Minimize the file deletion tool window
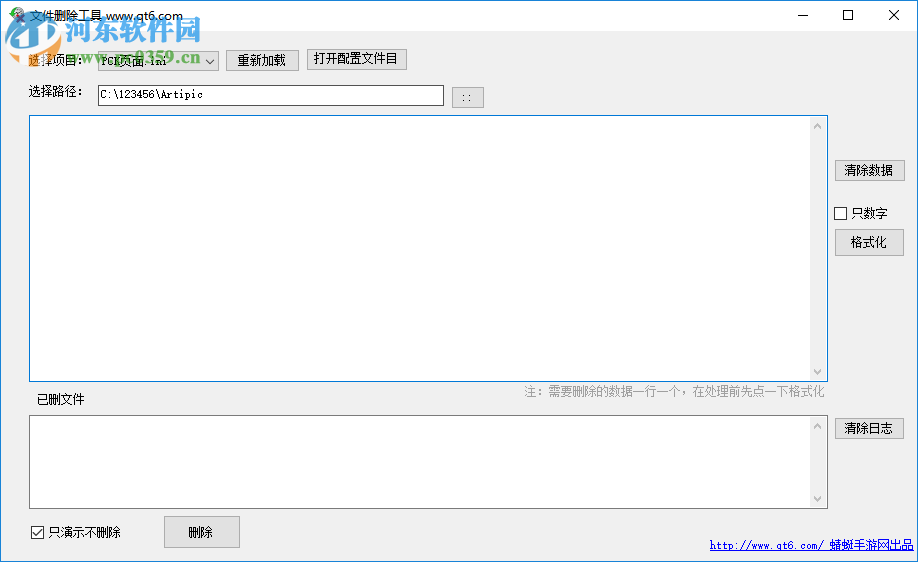 pos(803,15)
